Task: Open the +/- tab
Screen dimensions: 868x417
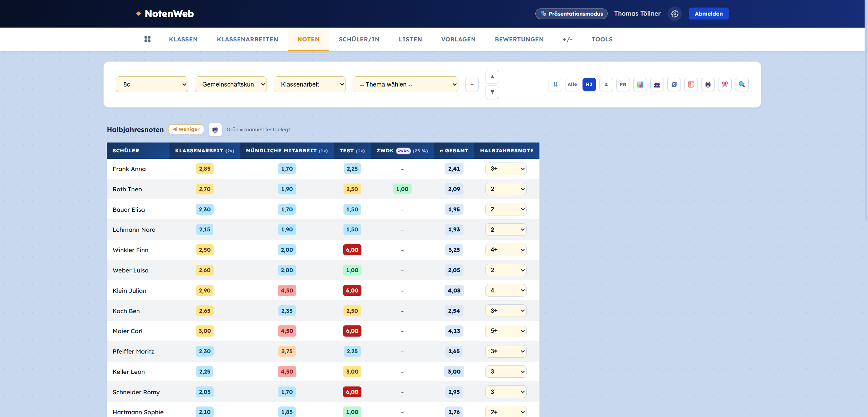Action: pos(568,39)
